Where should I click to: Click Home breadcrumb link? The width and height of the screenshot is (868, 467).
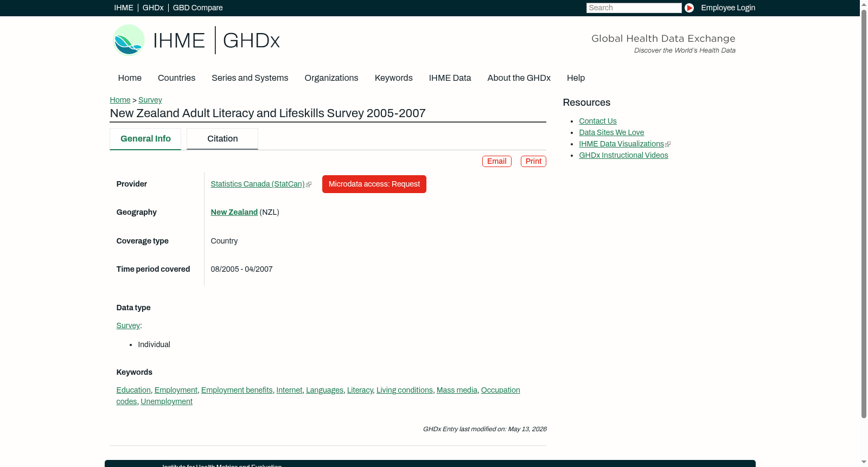pyautogui.click(x=120, y=100)
